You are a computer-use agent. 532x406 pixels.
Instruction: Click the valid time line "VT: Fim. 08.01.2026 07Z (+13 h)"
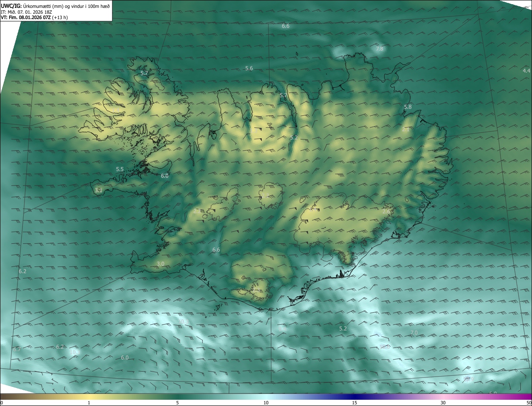[x=34, y=18]
